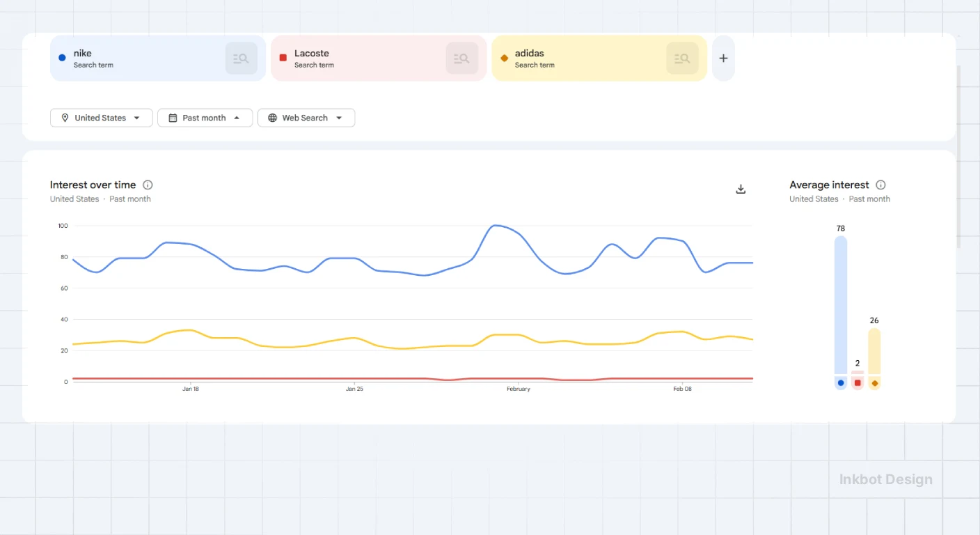
Task: Add a new comparison term with plus button
Action: tap(723, 59)
